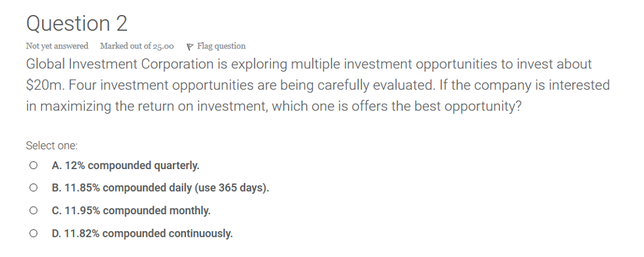Click the 'Select one:' prompt text
The width and height of the screenshot is (644, 257).
click(x=52, y=146)
